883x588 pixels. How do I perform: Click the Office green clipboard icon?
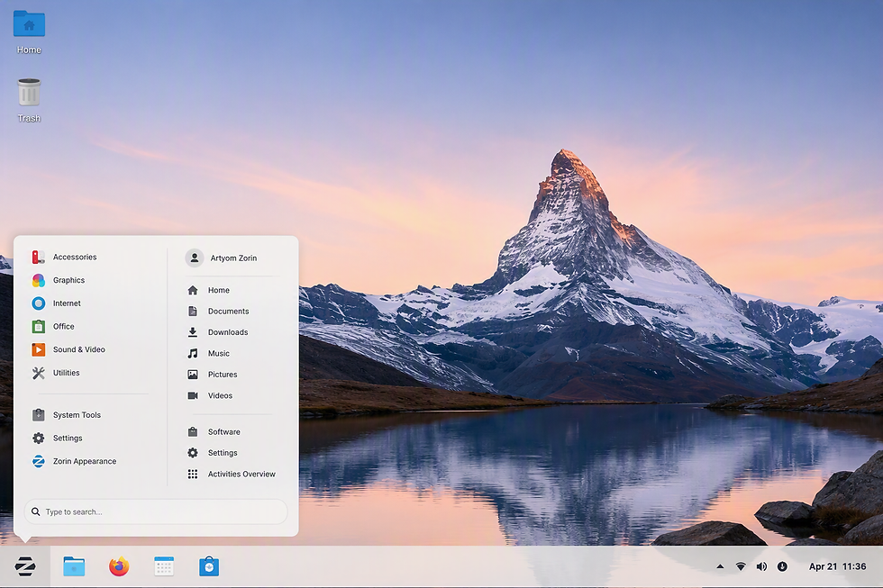(x=38, y=326)
